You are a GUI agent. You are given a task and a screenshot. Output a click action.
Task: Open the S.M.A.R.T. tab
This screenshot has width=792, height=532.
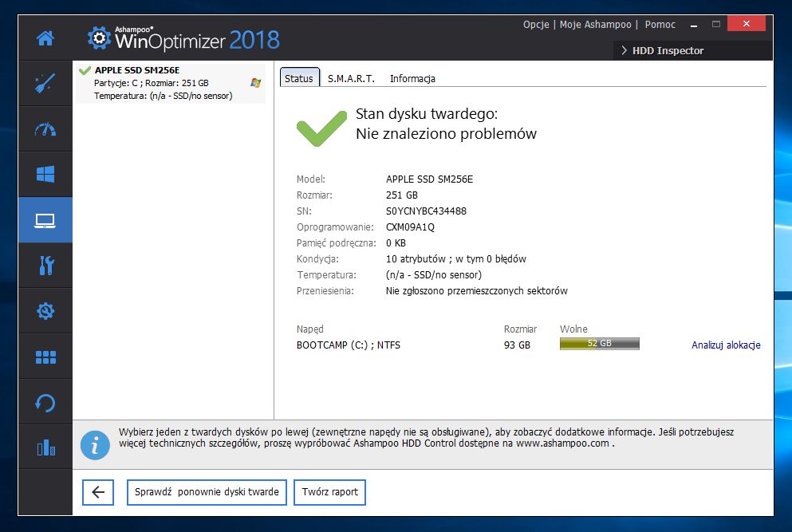click(x=351, y=78)
